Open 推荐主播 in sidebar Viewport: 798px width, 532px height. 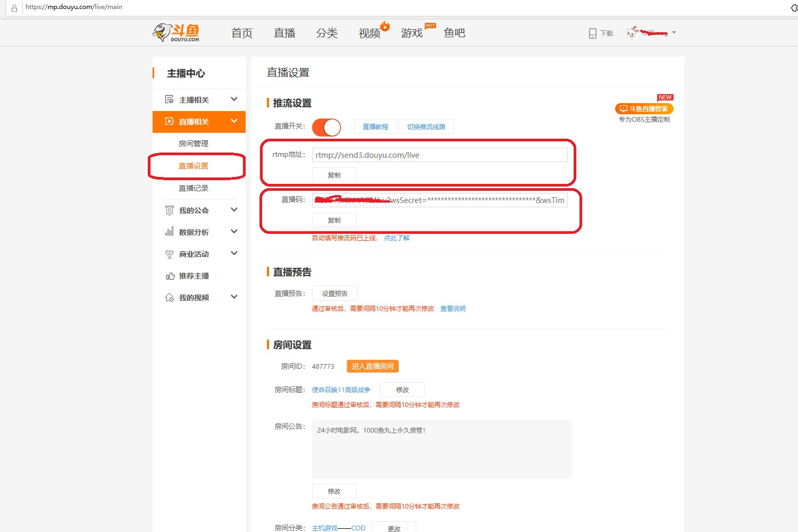click(x=194, y=276)
